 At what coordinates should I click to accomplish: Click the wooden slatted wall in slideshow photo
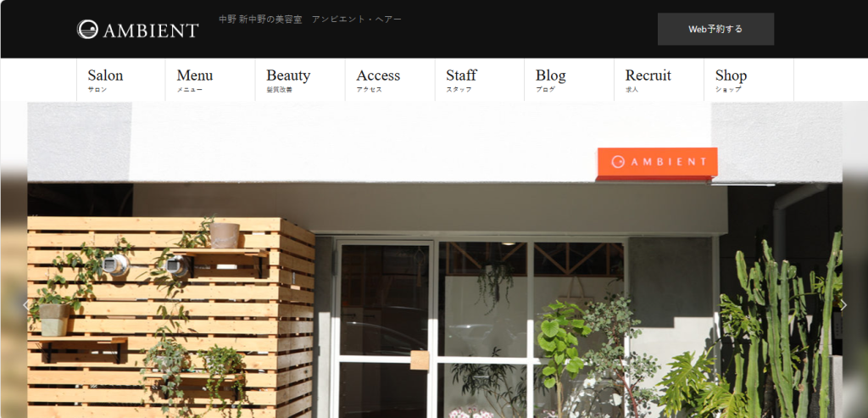pyautogui.click(x=171, y=317)
